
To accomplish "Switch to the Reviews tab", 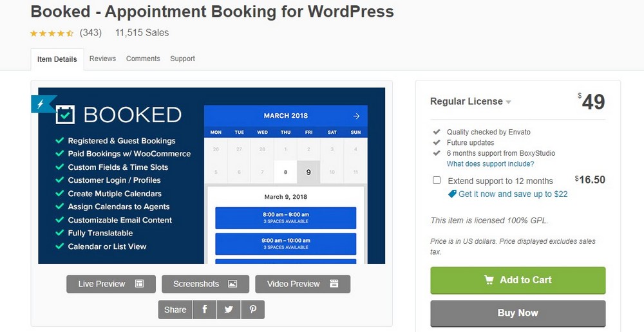I will tap(102, 59).
